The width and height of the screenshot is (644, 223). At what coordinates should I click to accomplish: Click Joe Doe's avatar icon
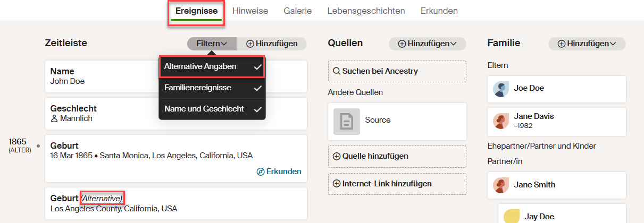coord(501,89)
